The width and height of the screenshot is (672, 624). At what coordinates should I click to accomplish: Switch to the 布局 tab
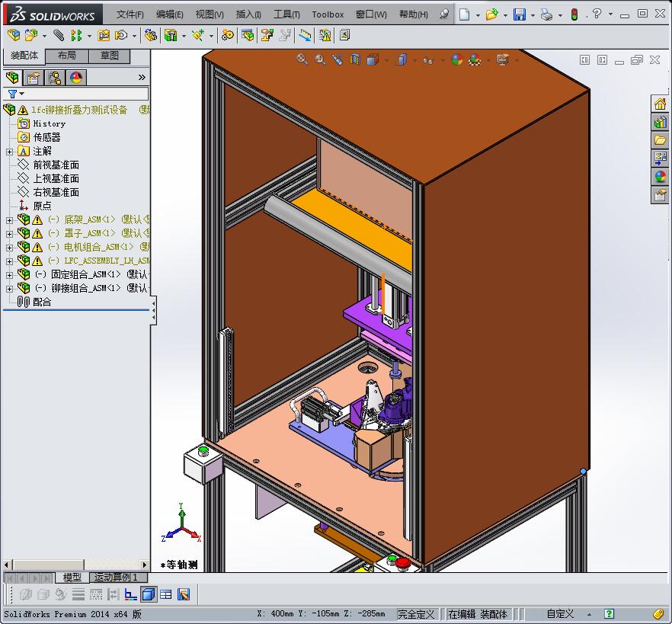67,56
